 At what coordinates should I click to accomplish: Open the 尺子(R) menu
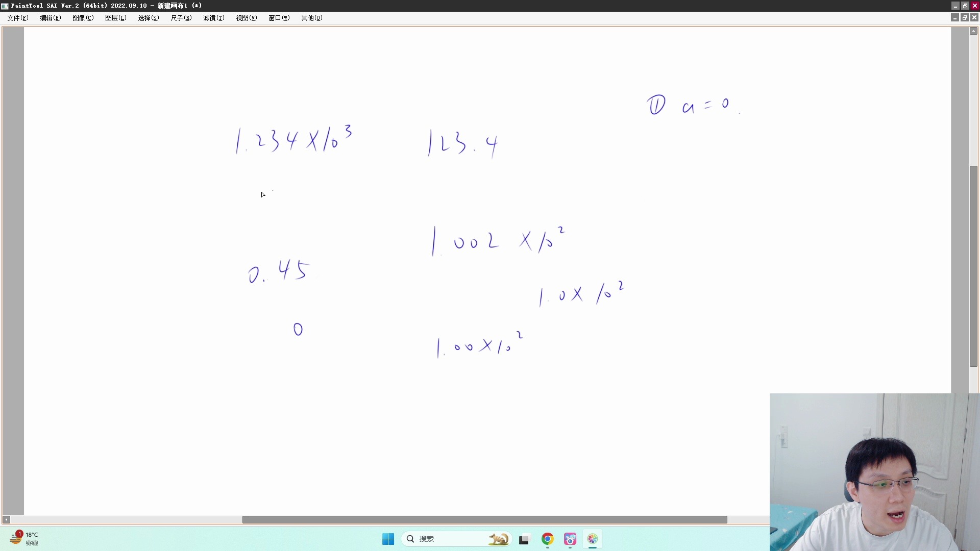pyautogui.click(x=181, y=18)
